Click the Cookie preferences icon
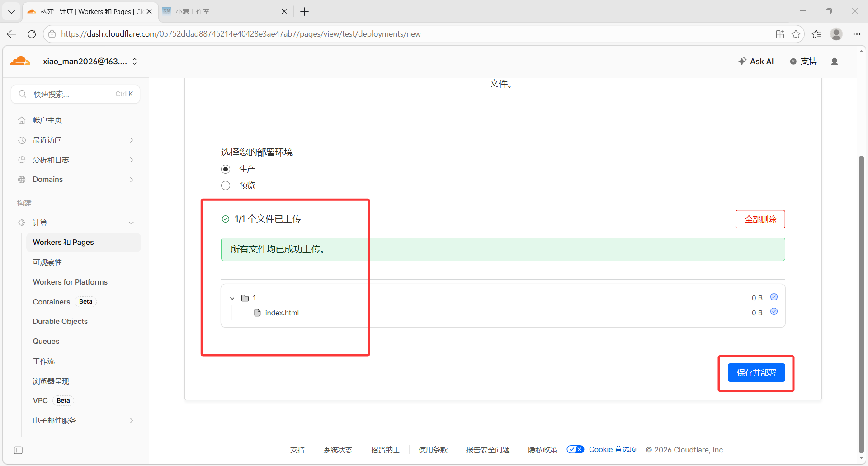Image resolution: width=868 pixels, height=466 pixels. [575, 449]
